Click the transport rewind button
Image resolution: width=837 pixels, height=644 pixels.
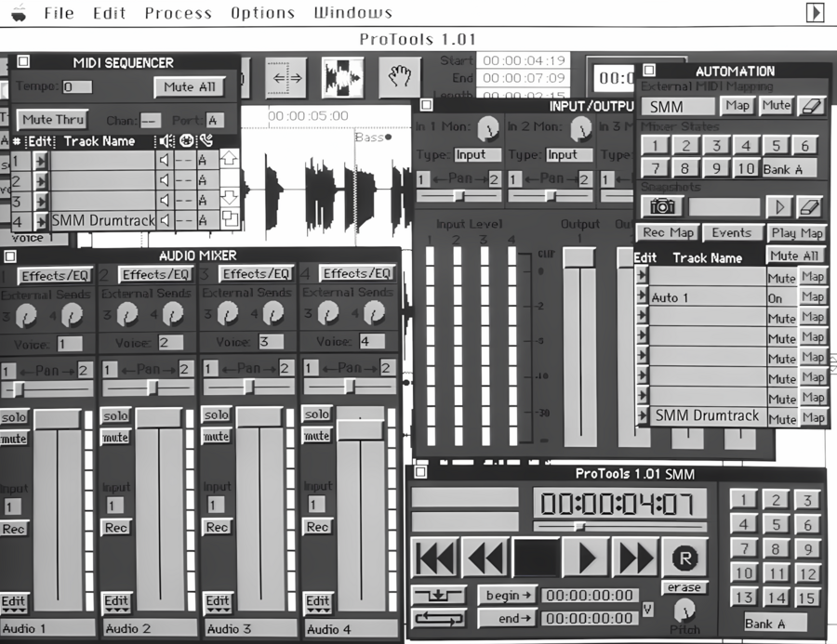[485, 558]
